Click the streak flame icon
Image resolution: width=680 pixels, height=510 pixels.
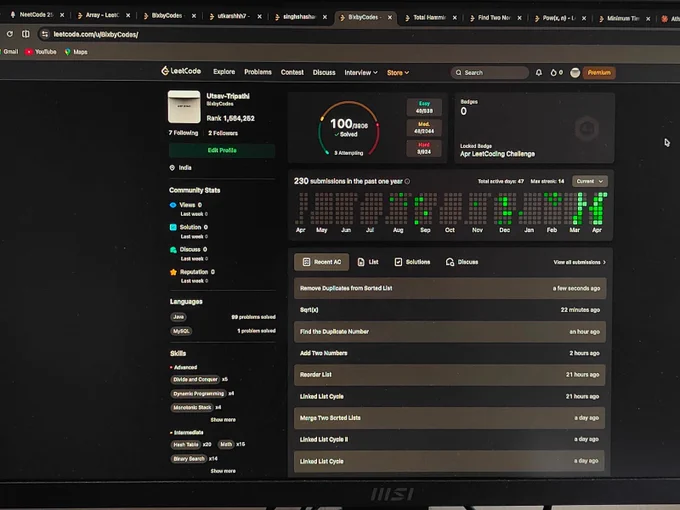click(553, 72)
